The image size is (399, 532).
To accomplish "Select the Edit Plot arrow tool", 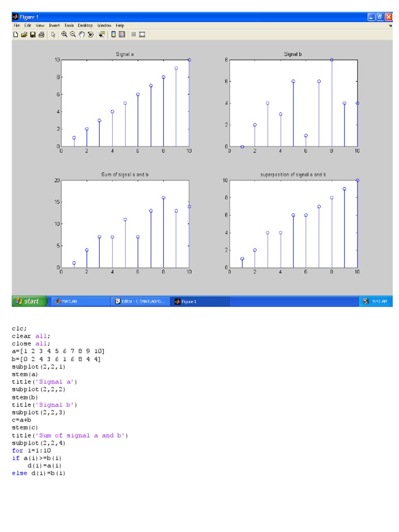I will point(54,35).
